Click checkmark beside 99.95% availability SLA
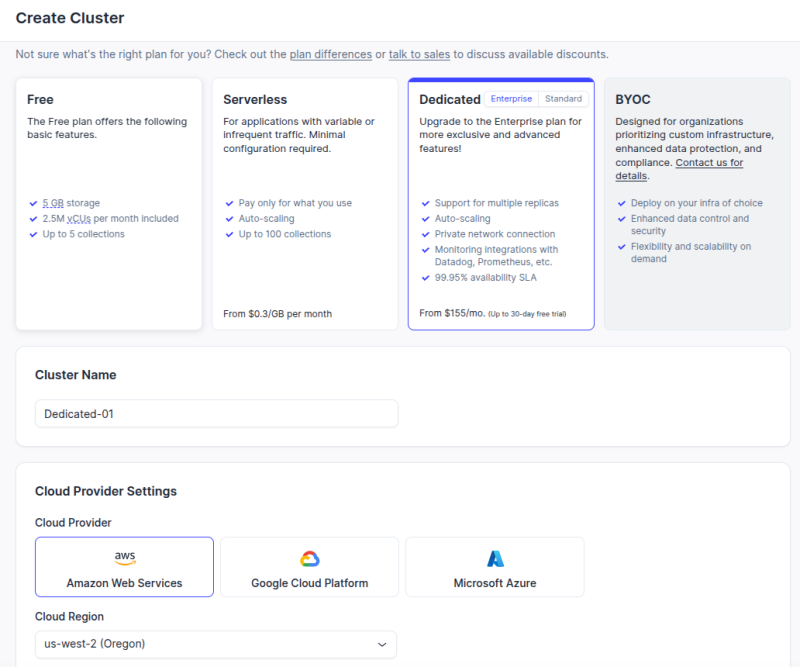 coord(427,278)
